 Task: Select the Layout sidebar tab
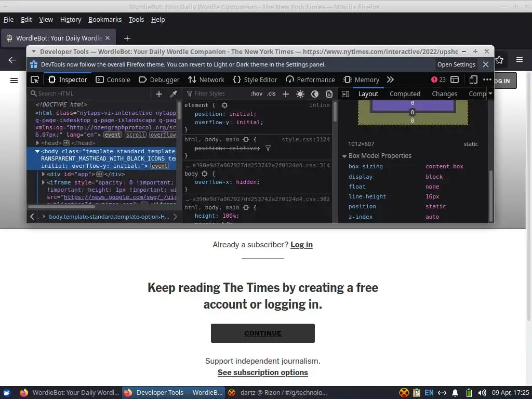point(368,94)
